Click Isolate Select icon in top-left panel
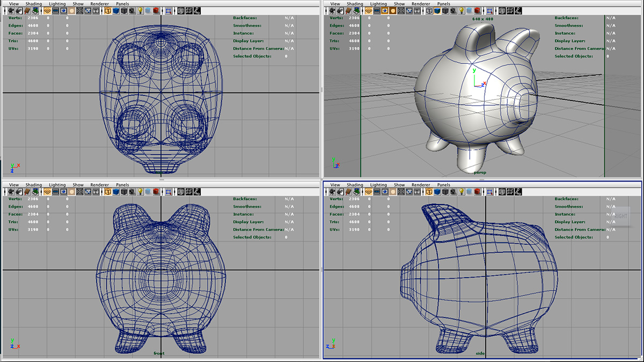This screenshot has width=644, height=362. [169, 11]
